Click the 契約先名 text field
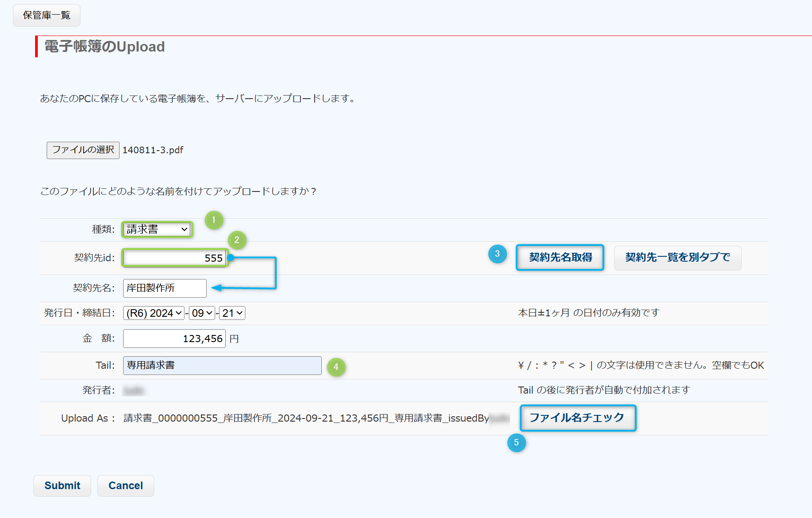812x518 pixels. pyautogui.click(x=164, y=288)
